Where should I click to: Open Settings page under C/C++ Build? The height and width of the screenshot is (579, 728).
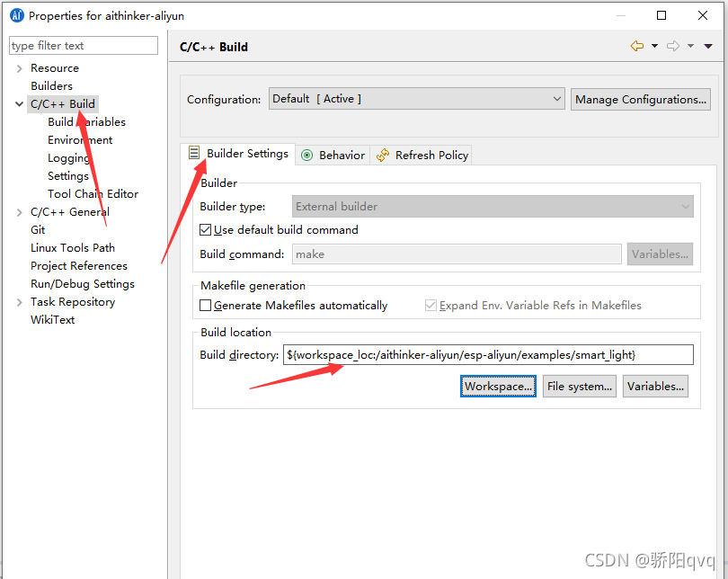tap(67, 176)
